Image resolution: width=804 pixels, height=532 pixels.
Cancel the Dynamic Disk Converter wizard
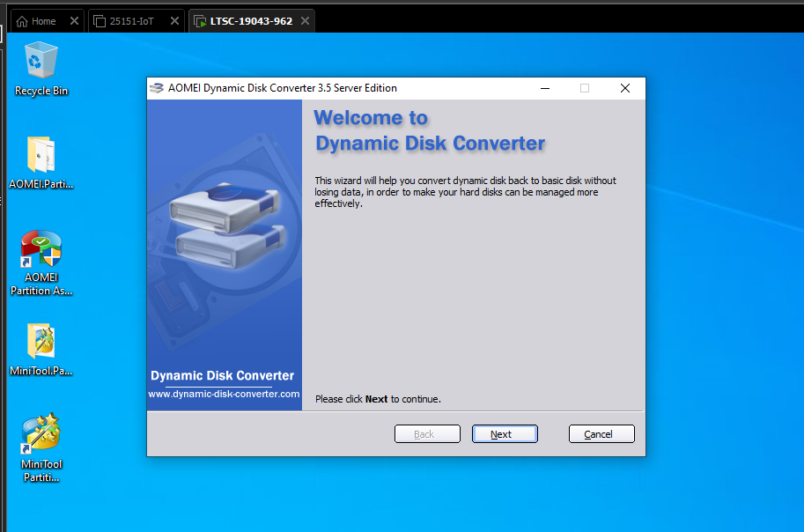(601, 434)
